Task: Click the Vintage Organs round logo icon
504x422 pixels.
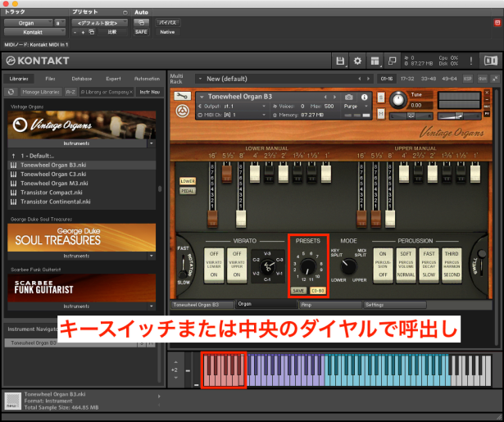Action: pos(20,125)
